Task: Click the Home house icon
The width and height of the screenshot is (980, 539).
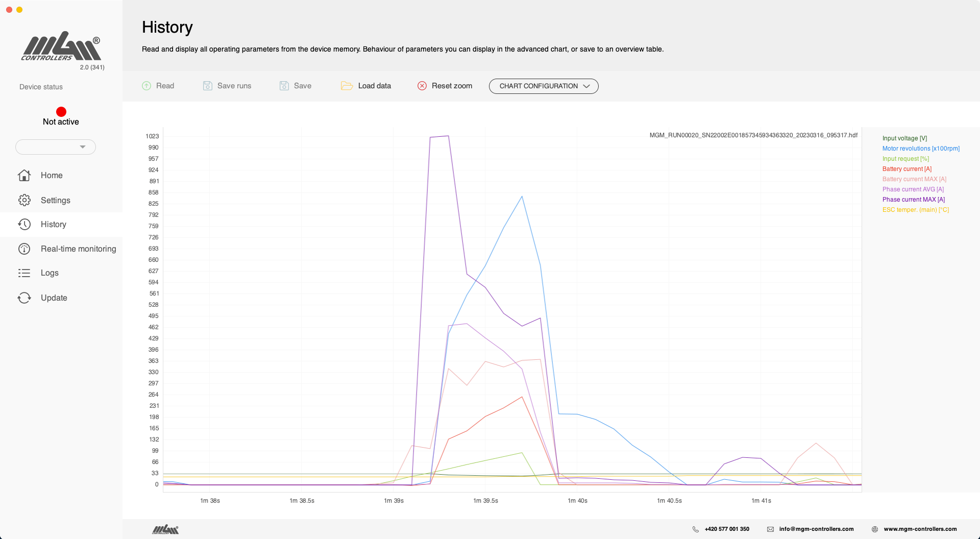Action: click(x=24, y=175)
